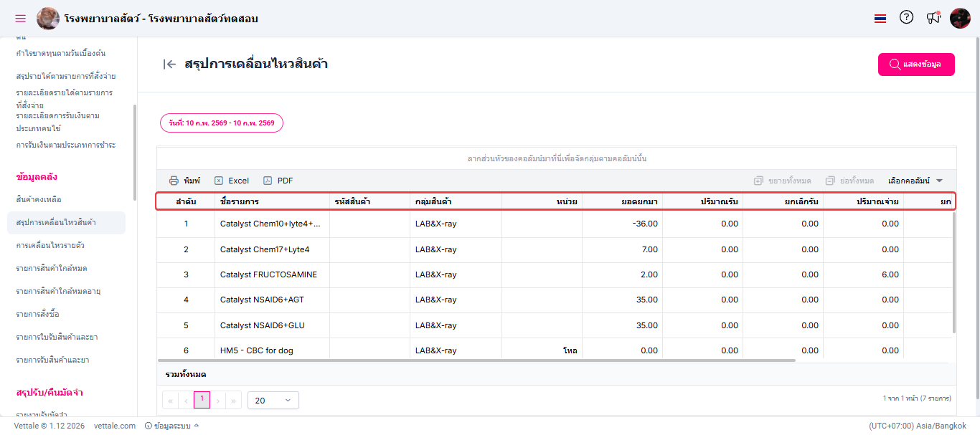Print the report with พิมพ์
The width and height of the screenshot is (980, 435).
[x=184, y=181]
